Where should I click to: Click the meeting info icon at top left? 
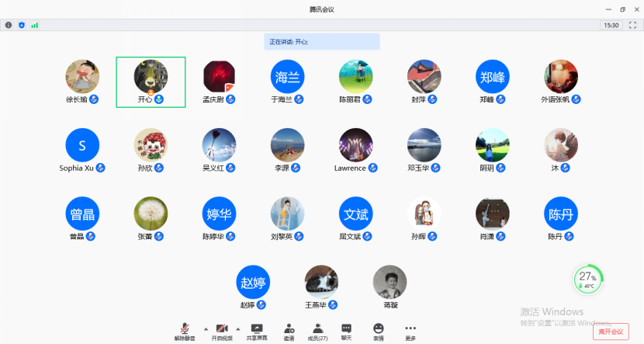tap(9, 25)
